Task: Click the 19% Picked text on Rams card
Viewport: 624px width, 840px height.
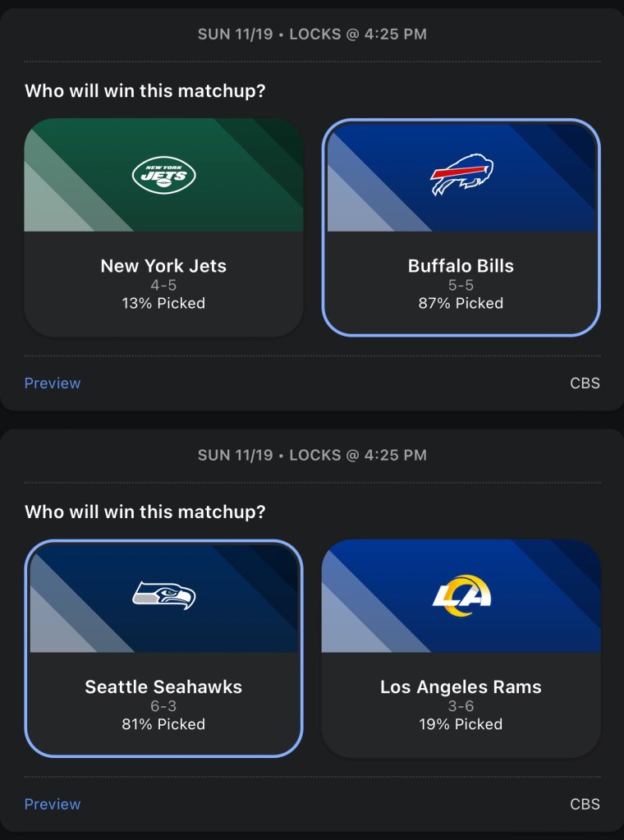Action: pyautogui.click(x=461, y=724)
